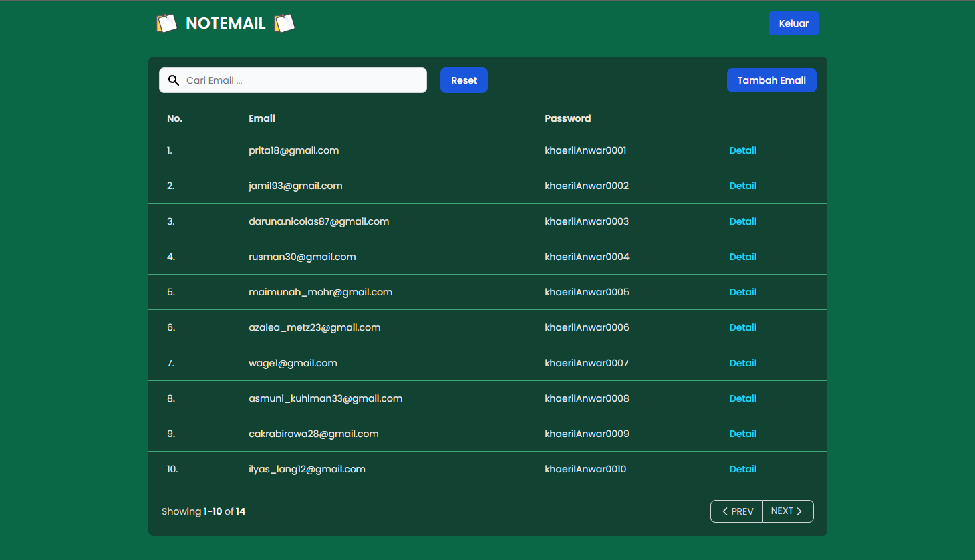This screenshot has width=975, height=560.
Task: Open Detail for rusman30@gmail.com
Action: (743, 257)
